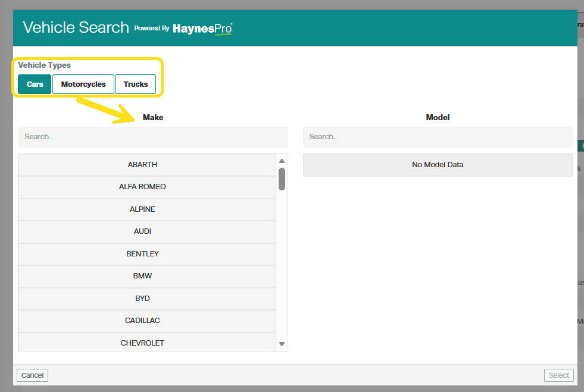
Task: Switch to Trucks vehicle type
Action: 136,84
